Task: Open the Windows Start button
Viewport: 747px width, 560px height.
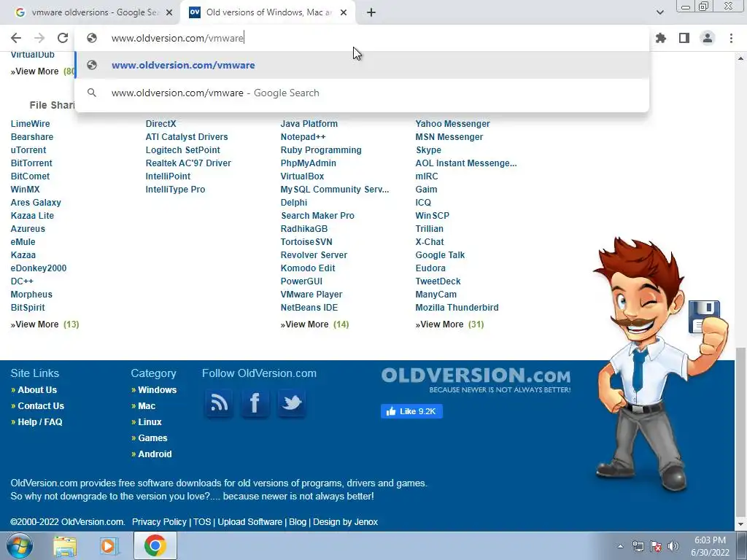Action: pos(19,545)
